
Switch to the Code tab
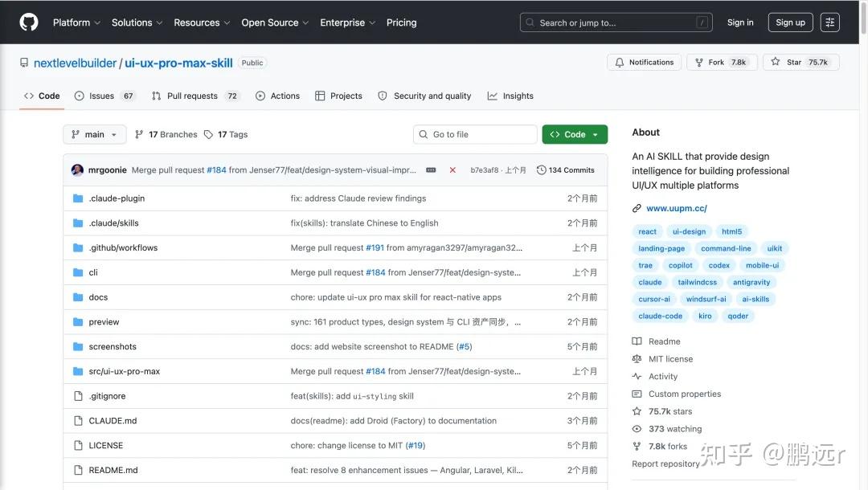coord(42,96)
